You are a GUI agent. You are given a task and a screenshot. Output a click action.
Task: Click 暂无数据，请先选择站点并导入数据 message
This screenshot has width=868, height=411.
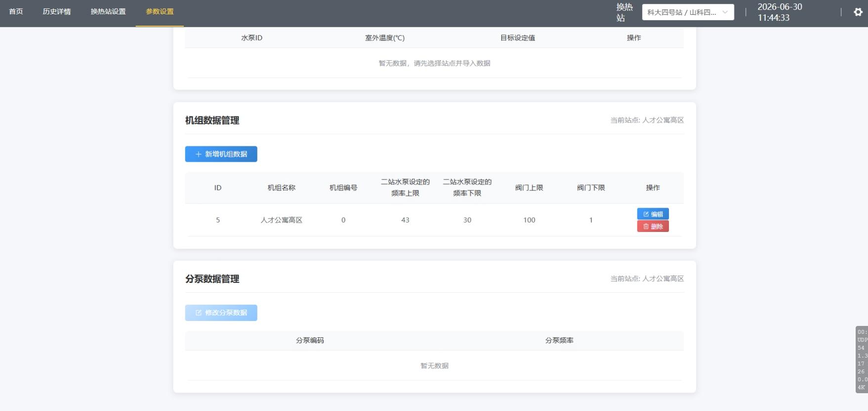tap(434, 63)
